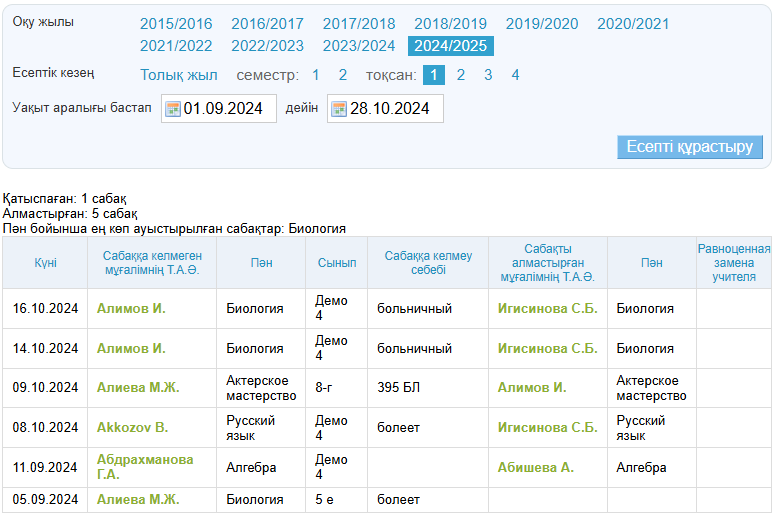Open teacher Akkozov B. link
This screenshot has height=517, width=777.
click(132, 428)
